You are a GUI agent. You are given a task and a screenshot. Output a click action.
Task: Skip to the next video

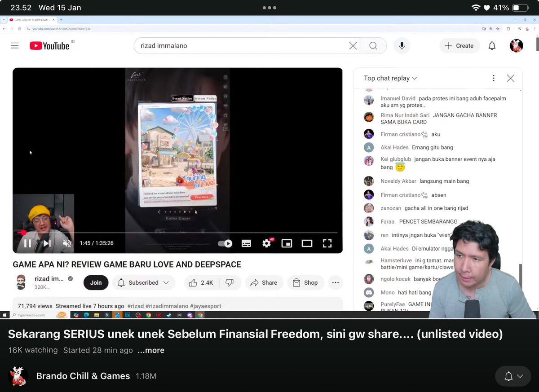[x=47, y=243]
